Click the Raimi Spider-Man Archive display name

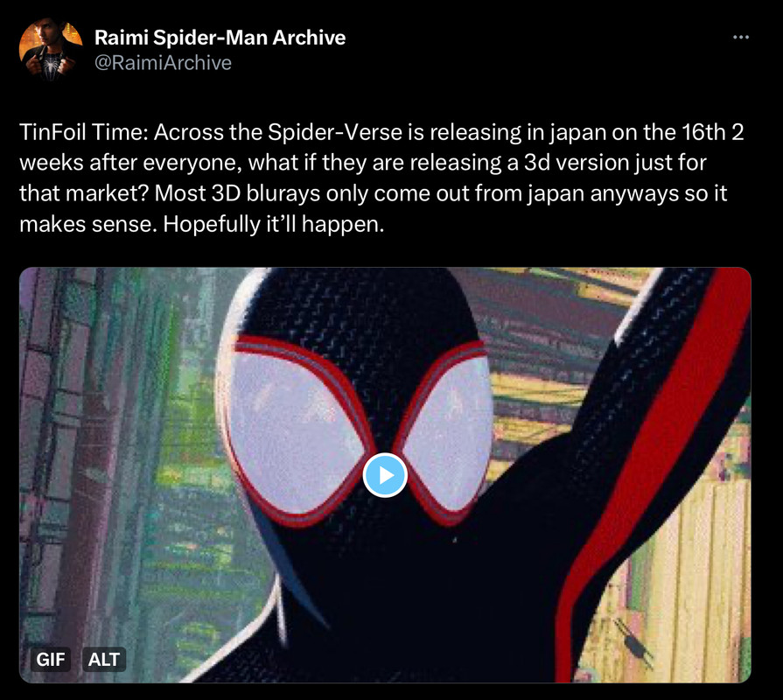click(x=220, y=38)
